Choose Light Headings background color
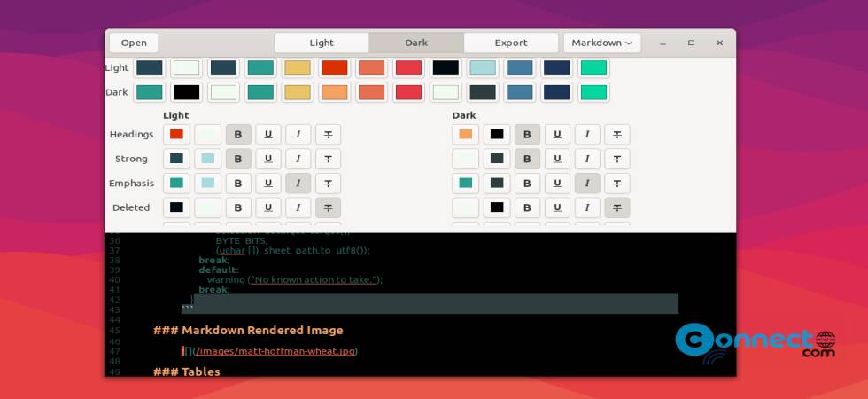Screen dimensions: 868x399 click(x=207, y=134)
